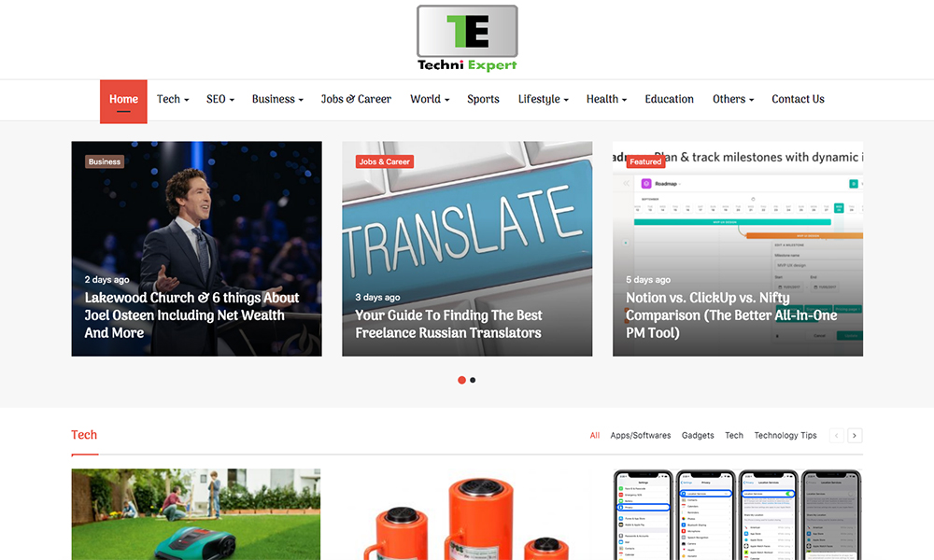The width and height of the screenshot is (934, 560).
Task: Open the robotic lawn mower thumbnail
Action: pos(195,513)
